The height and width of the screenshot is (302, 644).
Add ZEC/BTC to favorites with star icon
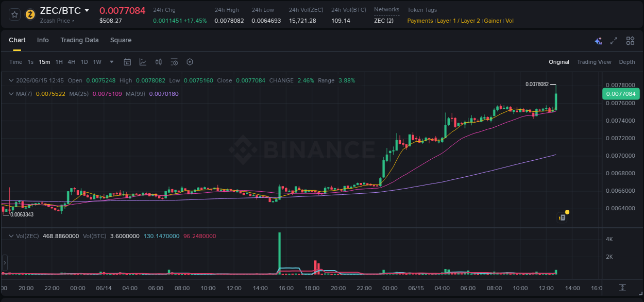point(15,14)
